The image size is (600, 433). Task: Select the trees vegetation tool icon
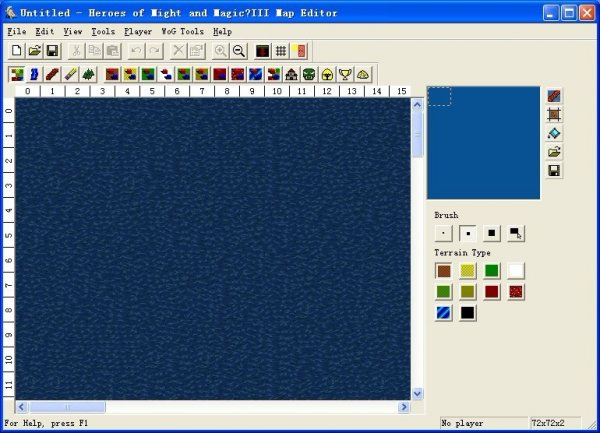coord(88,74)
